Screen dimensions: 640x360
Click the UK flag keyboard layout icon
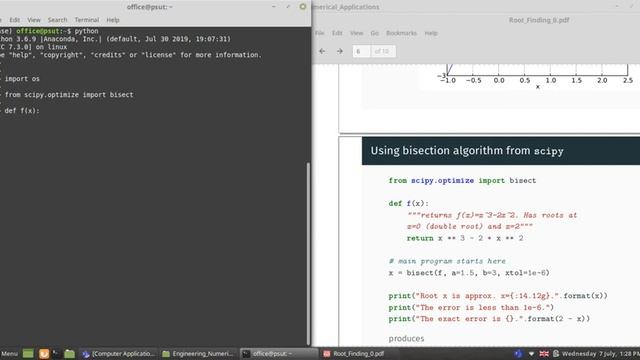pyautogui.click(x=544, y=354)
